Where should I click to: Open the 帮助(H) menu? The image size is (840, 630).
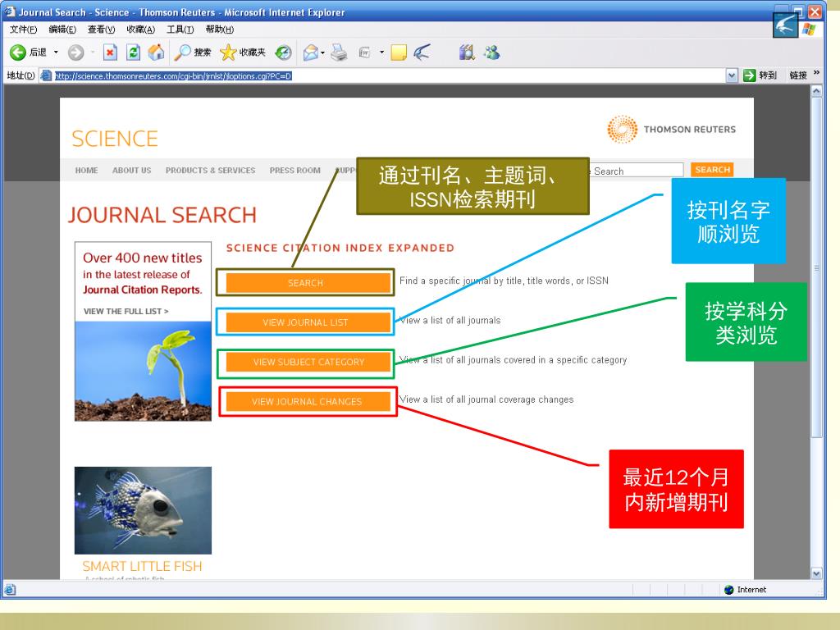(220, 30)
